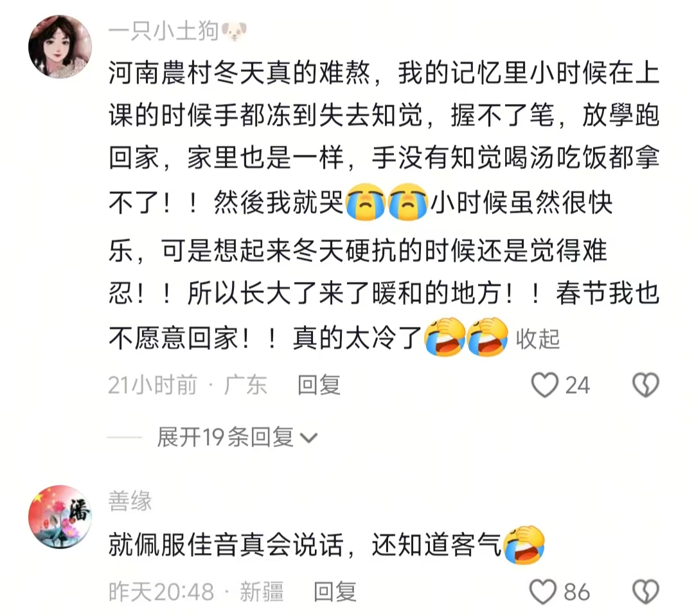Open 一只小土狗 profile avatar
The image size is (694, 616).
(x=60, y=46)
